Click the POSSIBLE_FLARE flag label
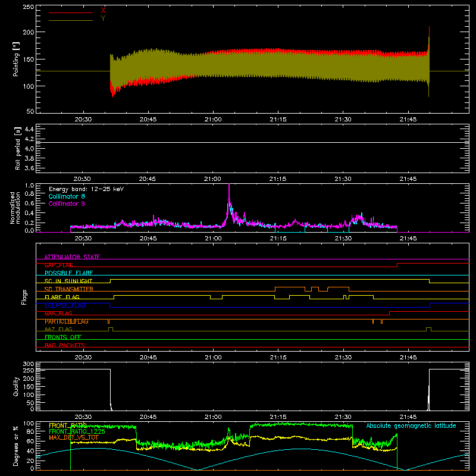This screenshot has height=476, width=476. tap(68, 273)
